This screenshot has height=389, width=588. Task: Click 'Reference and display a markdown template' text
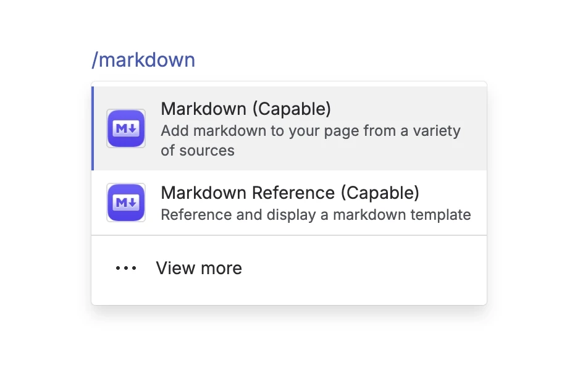[316, 215]
